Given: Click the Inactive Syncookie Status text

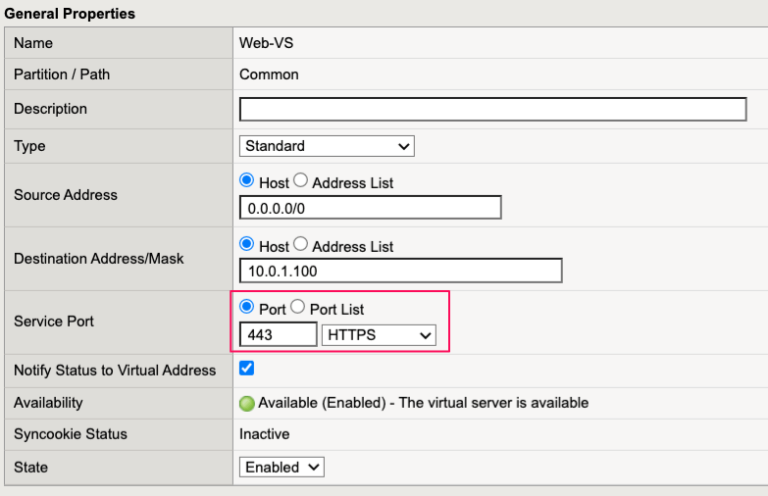Looking at the screenshot, I should point(265,434).
